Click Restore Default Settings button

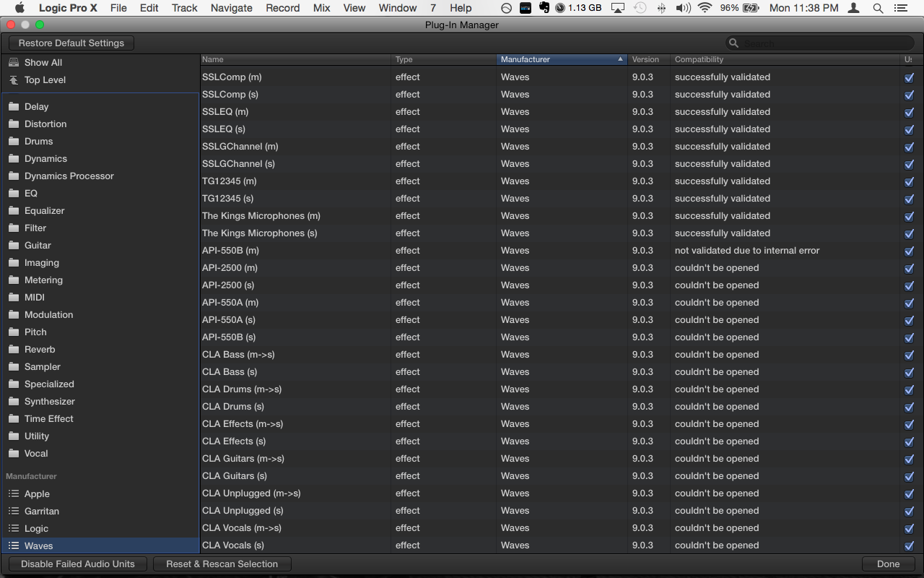(71, 43)
